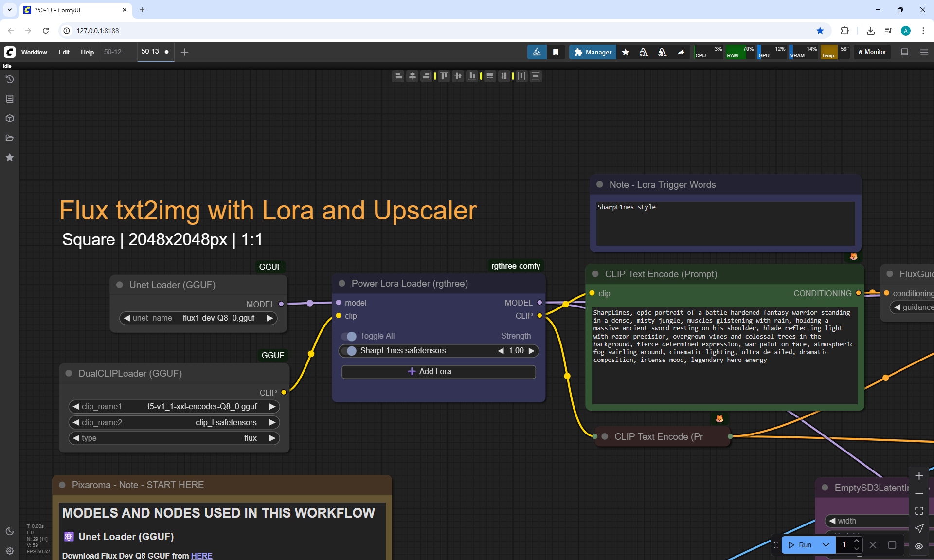Click the settings gear in sidebar
The width and height of the screenshot is (934, 560).
tap(9, 551)
